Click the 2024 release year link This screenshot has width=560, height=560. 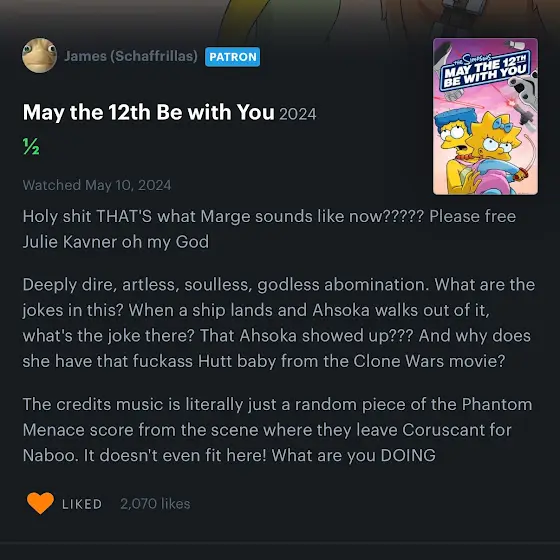[298, 114]
